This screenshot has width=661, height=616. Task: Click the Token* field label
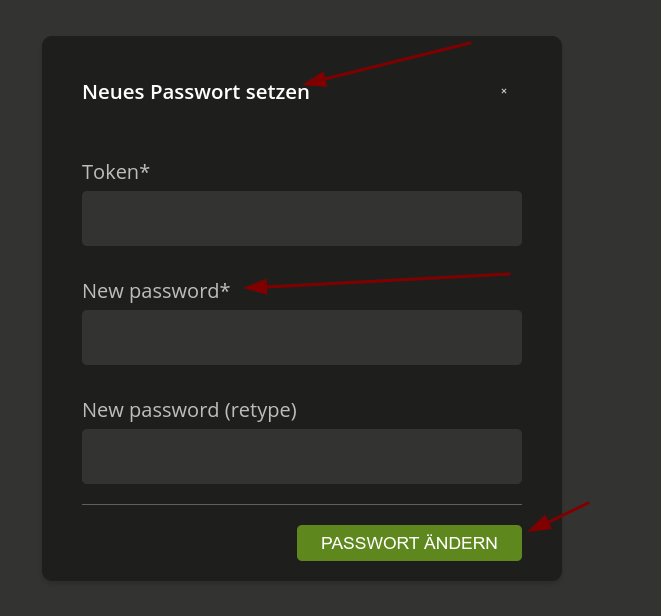coord(115,172)
